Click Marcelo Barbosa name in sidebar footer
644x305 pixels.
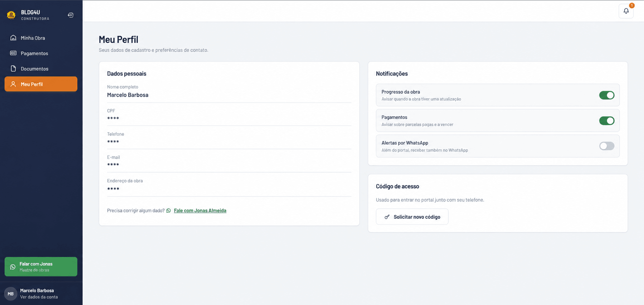click(x=37, y=291)
